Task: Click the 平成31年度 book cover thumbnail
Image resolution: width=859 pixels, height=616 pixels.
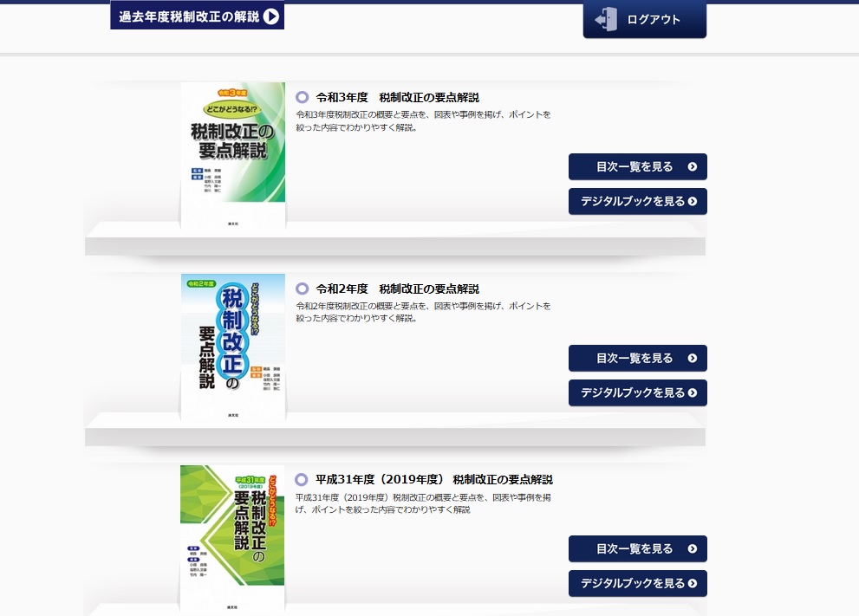Action: coord(232,539)
